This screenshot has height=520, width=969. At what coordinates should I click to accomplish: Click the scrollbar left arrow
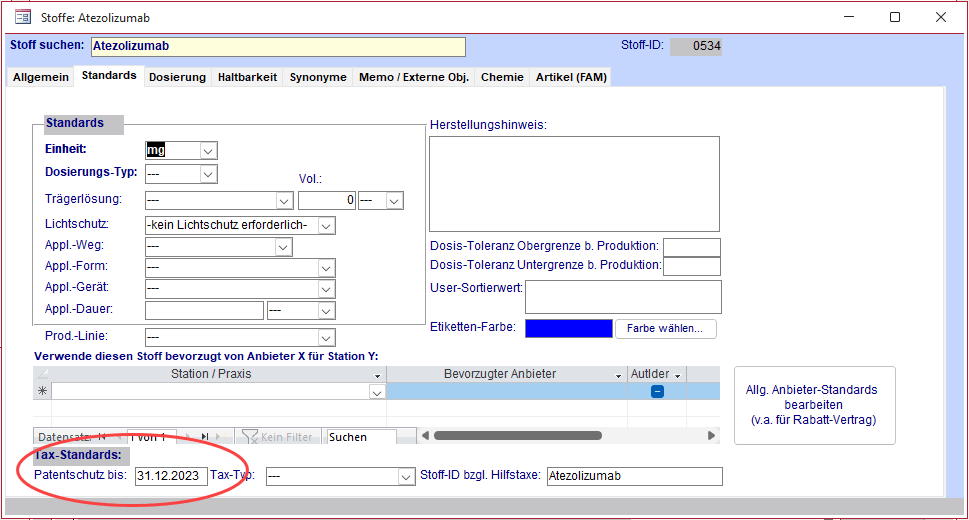[x=425, y=436]
